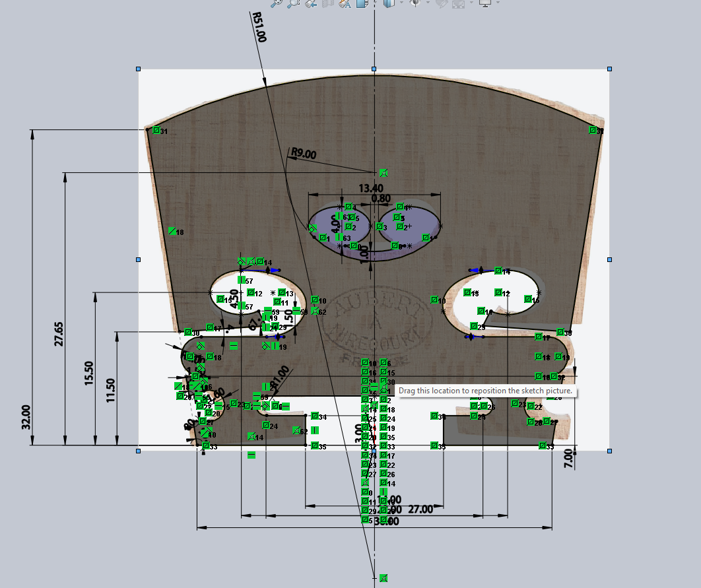Click the Zoom to Fit icon

[x=277, y=3]
